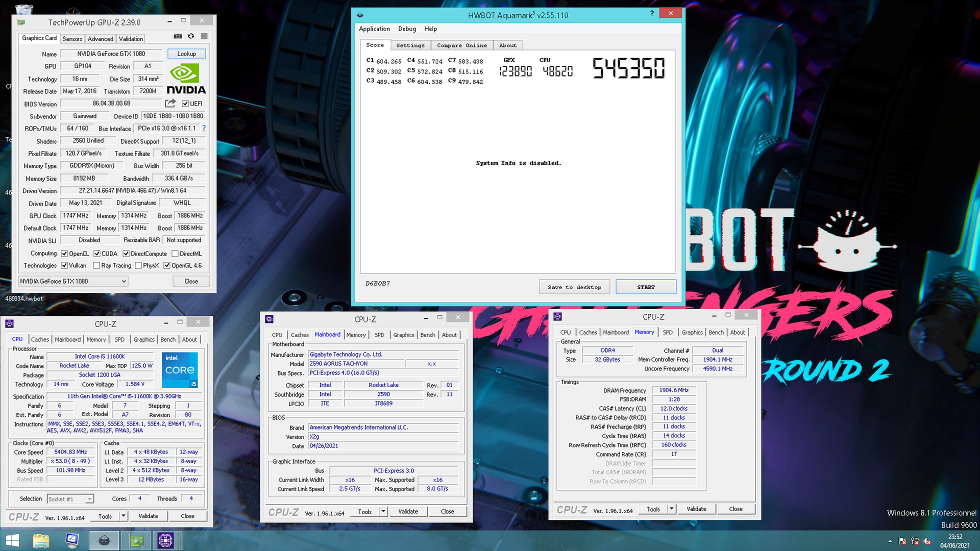Toggle the UEFI checkbox

(x=185, y=104)
